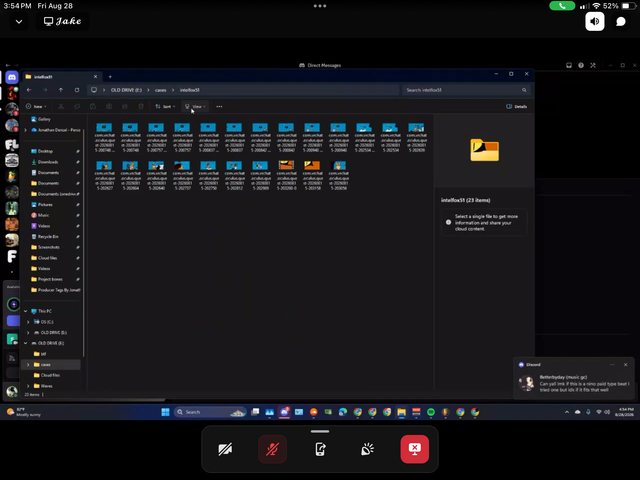
Task: Open File Explorer taskbar icon
Action: pos(402,412)
